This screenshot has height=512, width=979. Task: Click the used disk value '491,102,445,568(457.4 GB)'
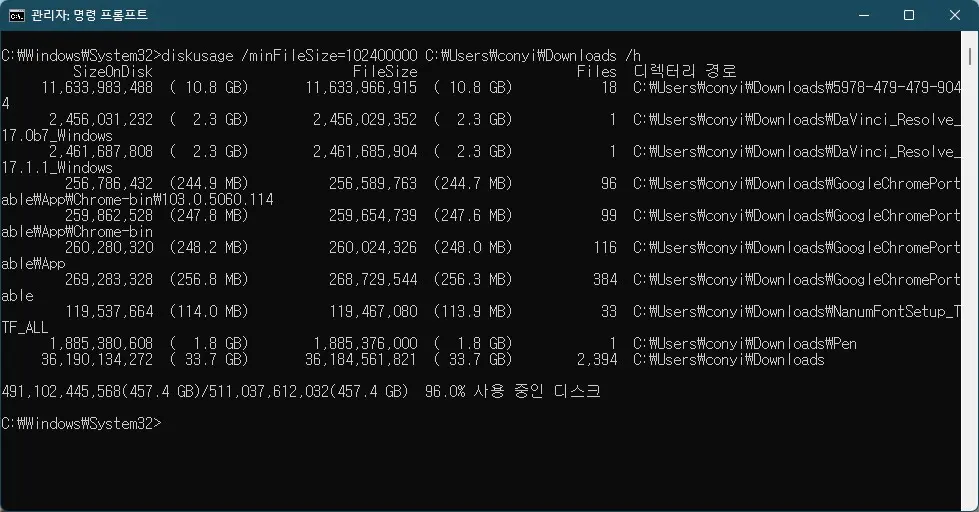(x=101, y=391)
